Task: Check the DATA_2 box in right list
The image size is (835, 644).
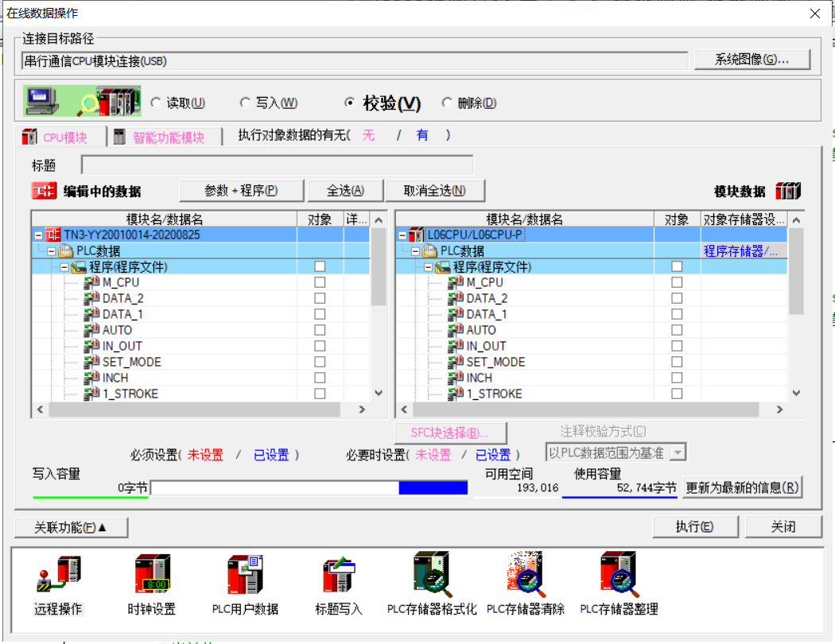Action: click(x=677, y=298)
